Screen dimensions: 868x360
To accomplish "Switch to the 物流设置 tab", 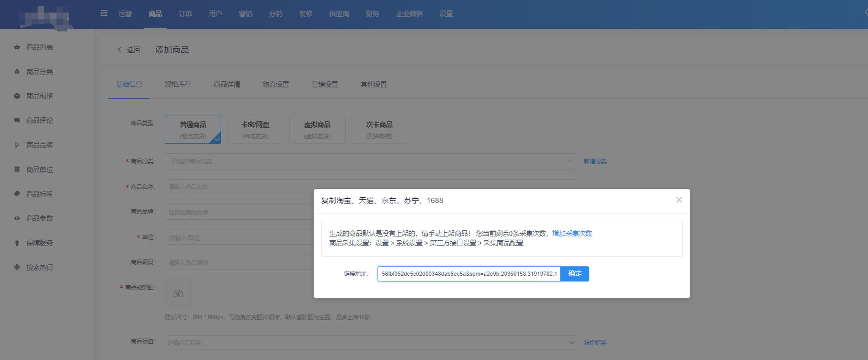I will [x=276, y=84].
